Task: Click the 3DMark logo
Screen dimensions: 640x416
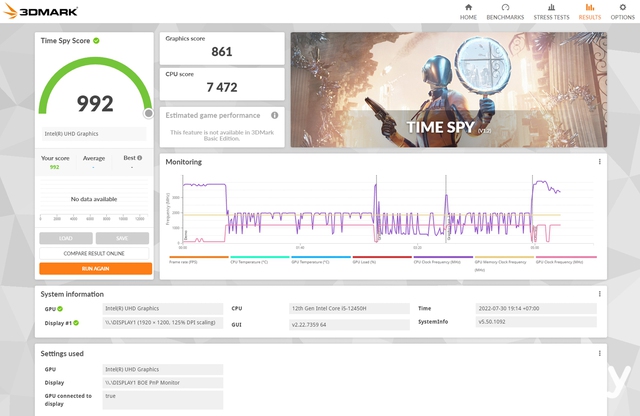Action: (x=40, y=11)
